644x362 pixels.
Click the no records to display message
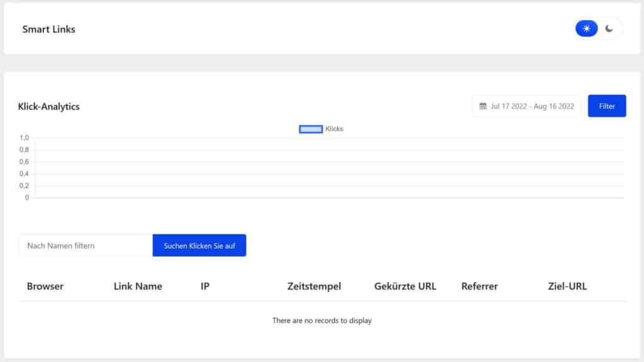pos(322,320)
